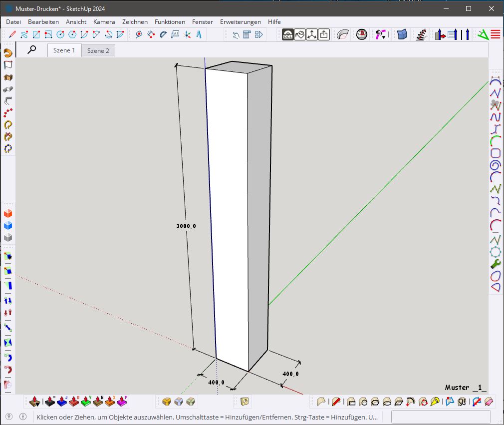Click the spiral curve icon on right toolbar

[x=496, y=165]
